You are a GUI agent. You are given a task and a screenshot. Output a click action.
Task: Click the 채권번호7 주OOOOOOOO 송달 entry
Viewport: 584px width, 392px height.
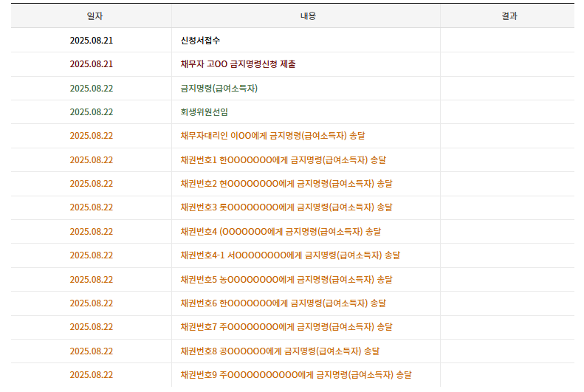[x=286, y=327]
